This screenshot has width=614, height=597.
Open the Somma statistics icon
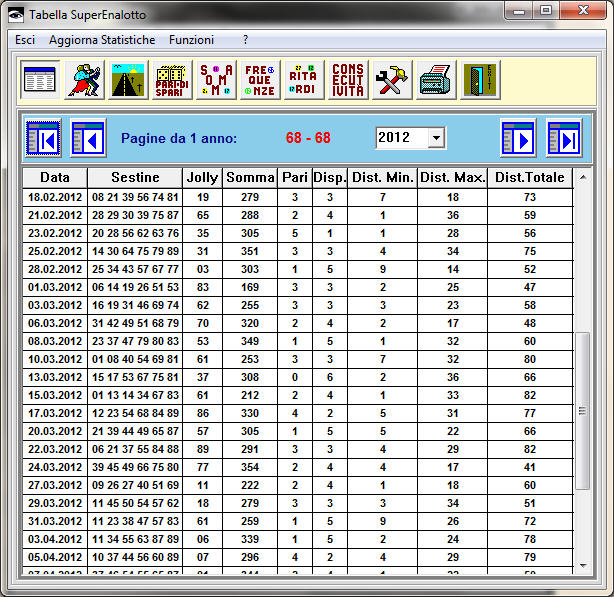coord(217,80)
